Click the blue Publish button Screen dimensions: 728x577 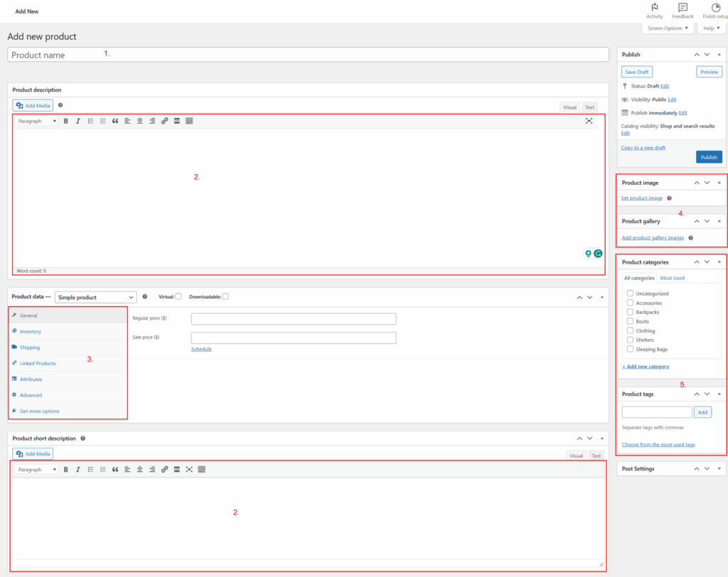(x=709, y=157)
